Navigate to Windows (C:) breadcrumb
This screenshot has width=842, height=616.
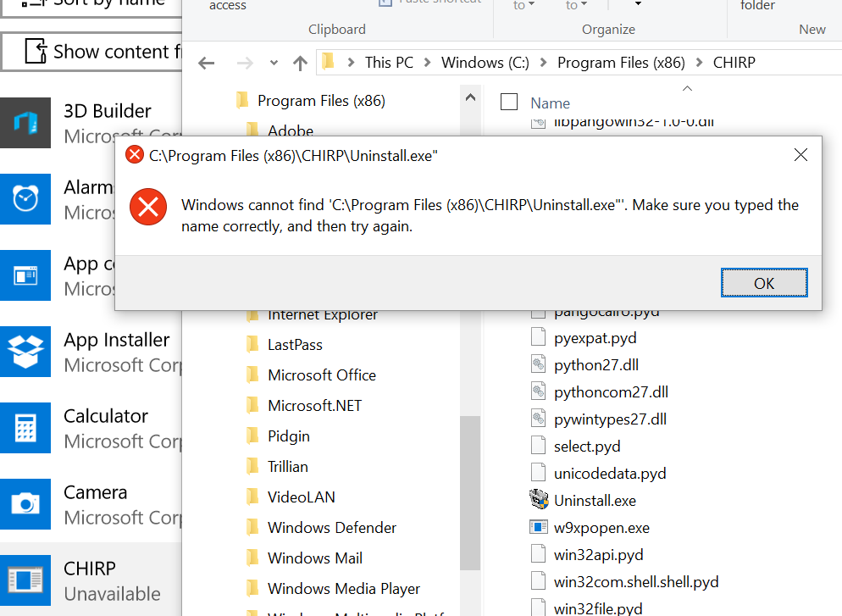485,63
